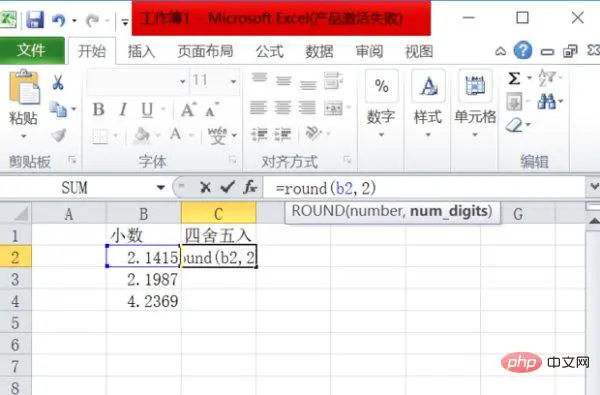The height and width of the screenshot is (395, 600).
Task: Open the 数字 number format button
Action: point(381,104)
